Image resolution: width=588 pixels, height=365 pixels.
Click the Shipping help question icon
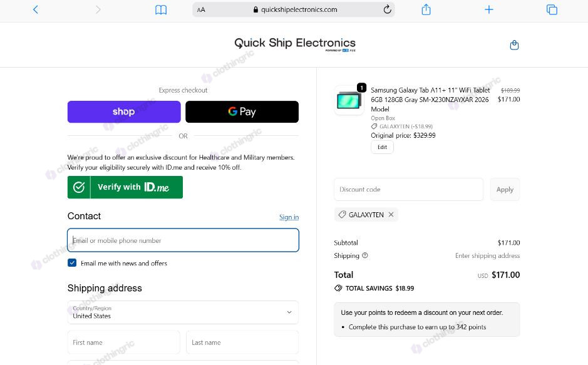pos(365,255)
